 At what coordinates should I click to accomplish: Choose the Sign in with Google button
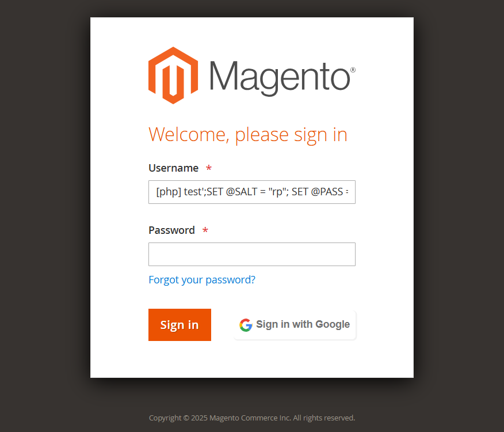pyautogui.click(x=295, y=325)
